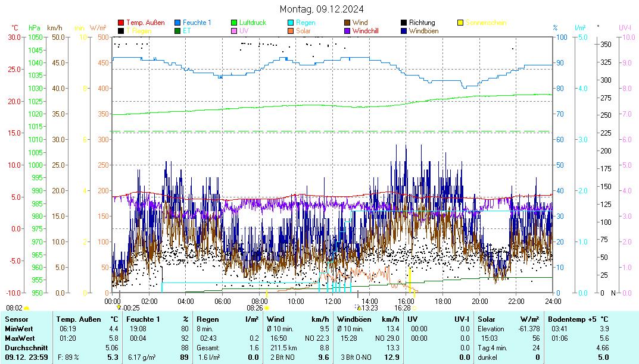
Task: Click the dark blue Windböen legend square
Action: (404, 30)
